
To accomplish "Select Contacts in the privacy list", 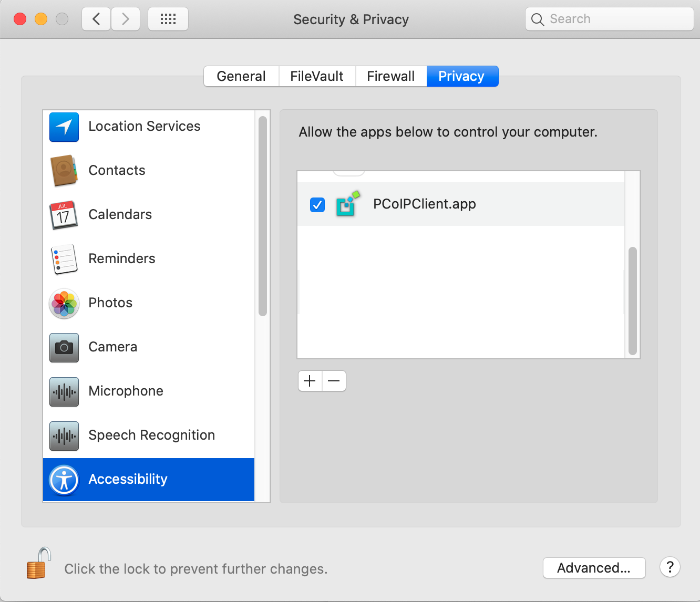I will 149,171.
